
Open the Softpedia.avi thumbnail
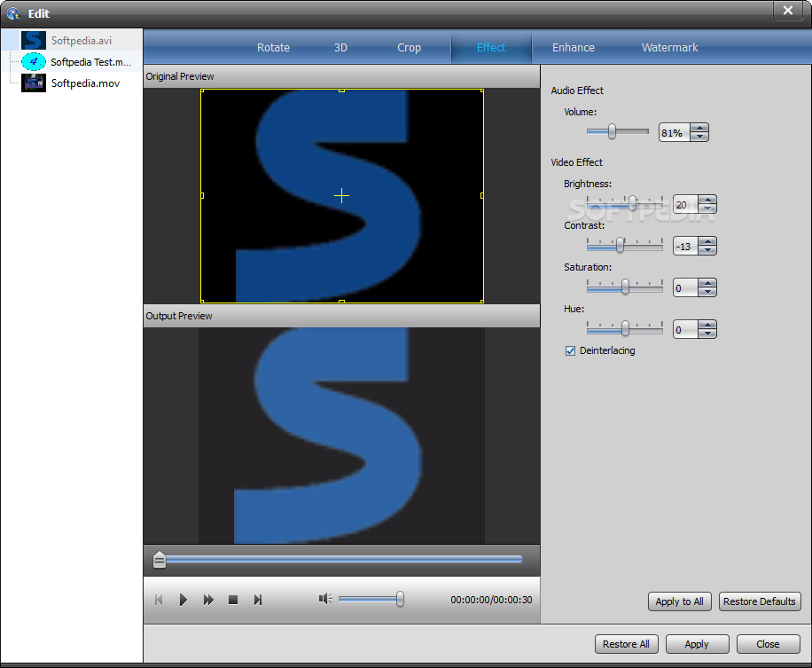click(x=34, y=41)
